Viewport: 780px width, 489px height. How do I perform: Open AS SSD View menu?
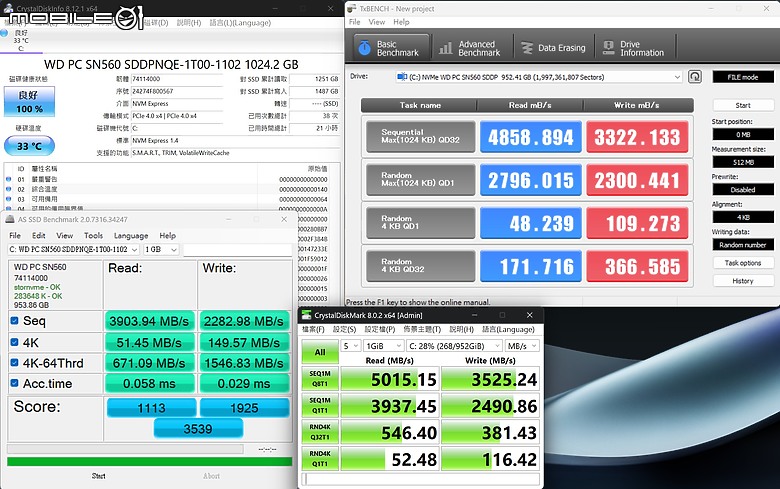point(65,235)
